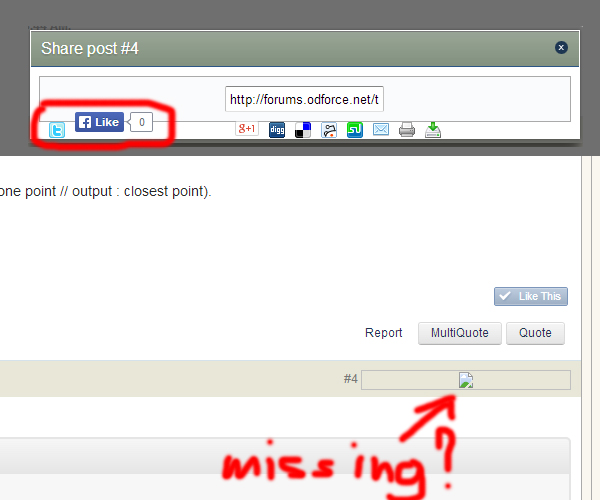Share the post via Google +1 icon
600x500 pixels.
point(247,129)
